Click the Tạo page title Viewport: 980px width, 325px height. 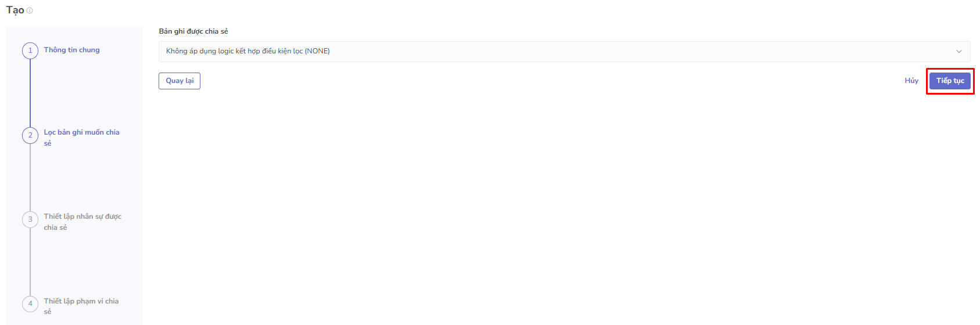coord(15,10)
